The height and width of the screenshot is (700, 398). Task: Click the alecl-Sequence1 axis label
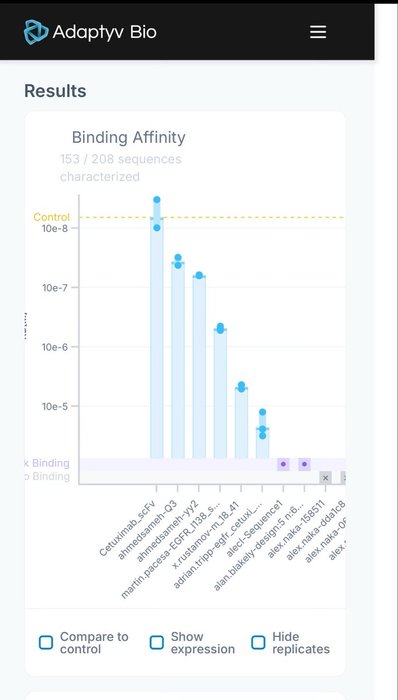point(255,530)
